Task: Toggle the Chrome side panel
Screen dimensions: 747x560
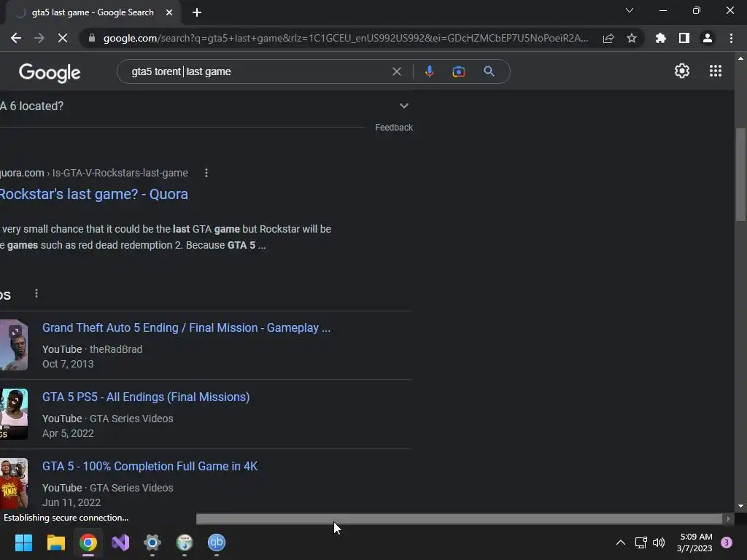Action: [684, 38]
